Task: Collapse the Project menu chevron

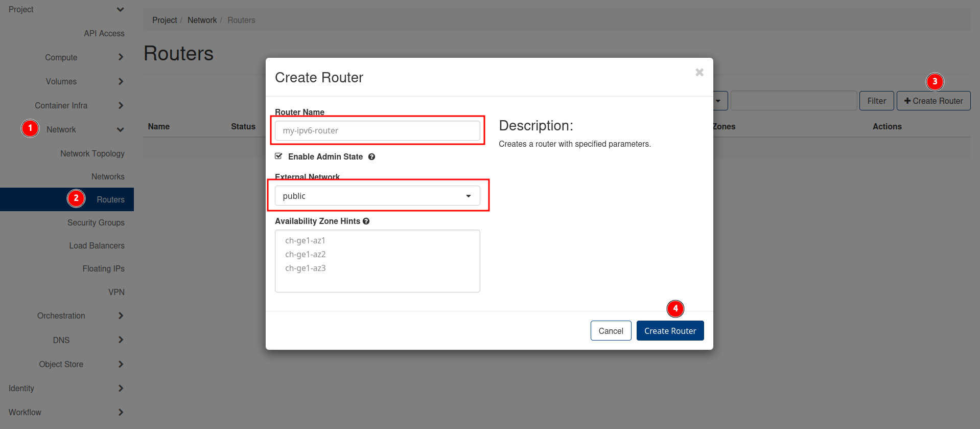Action: click(x=120, y=10)
